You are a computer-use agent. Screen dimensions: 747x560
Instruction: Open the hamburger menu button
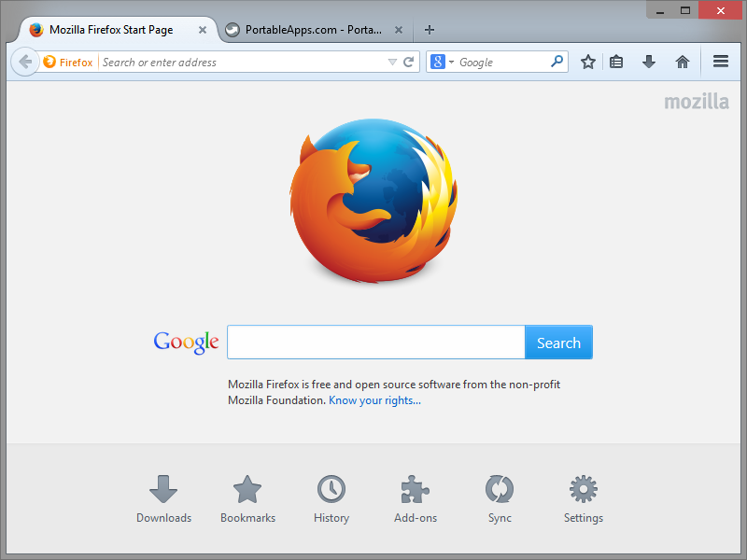pyautogui.click(x=720, y=62)
